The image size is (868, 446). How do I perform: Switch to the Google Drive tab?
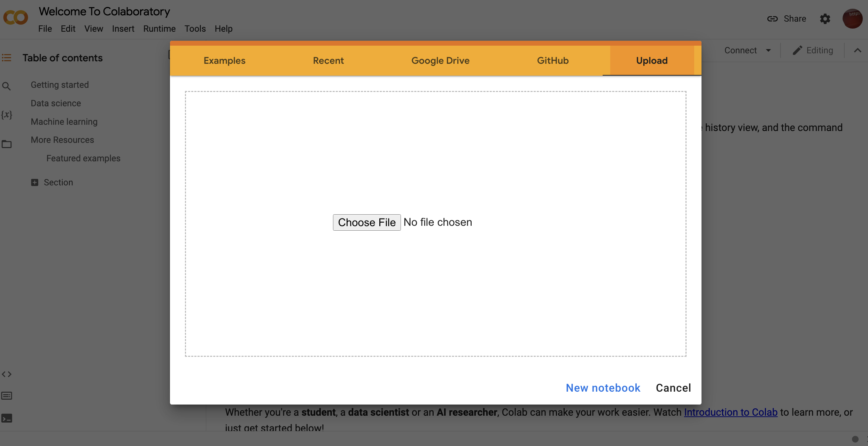click(x=440, y=61)
